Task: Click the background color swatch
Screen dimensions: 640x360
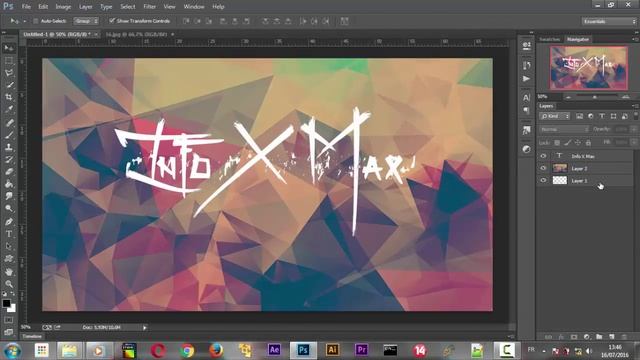Action: point(12,308)
